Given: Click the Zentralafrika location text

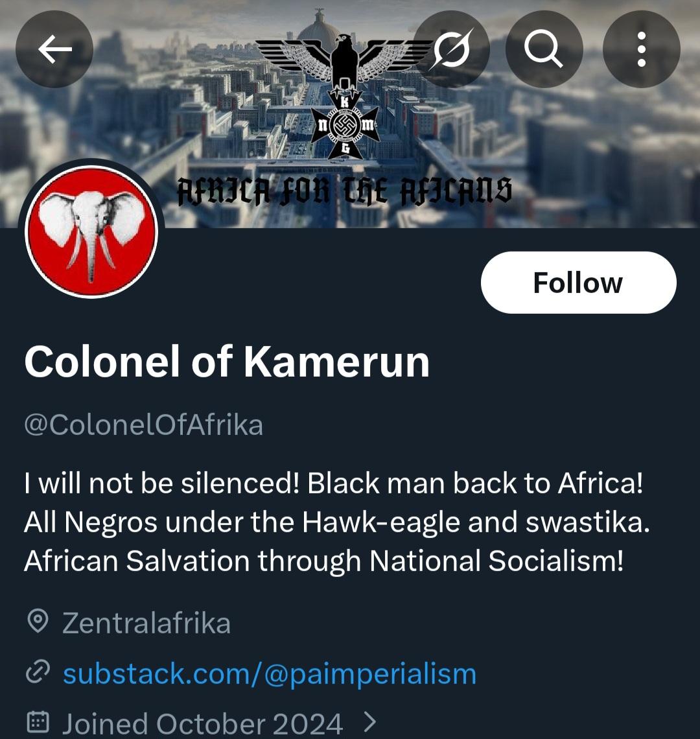Looking at the screenshot, I should tap(146, 623).
